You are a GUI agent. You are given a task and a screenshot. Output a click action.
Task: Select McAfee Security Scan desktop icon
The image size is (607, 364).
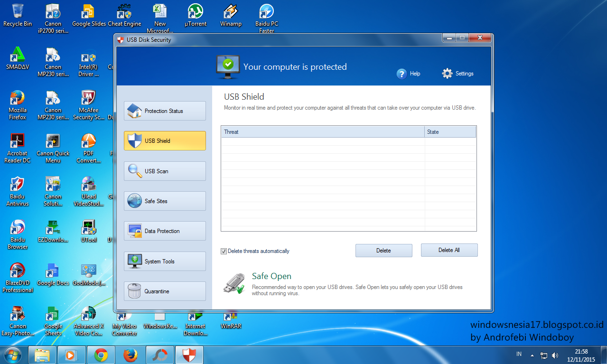pyautogui.click(x=89, y=105)
